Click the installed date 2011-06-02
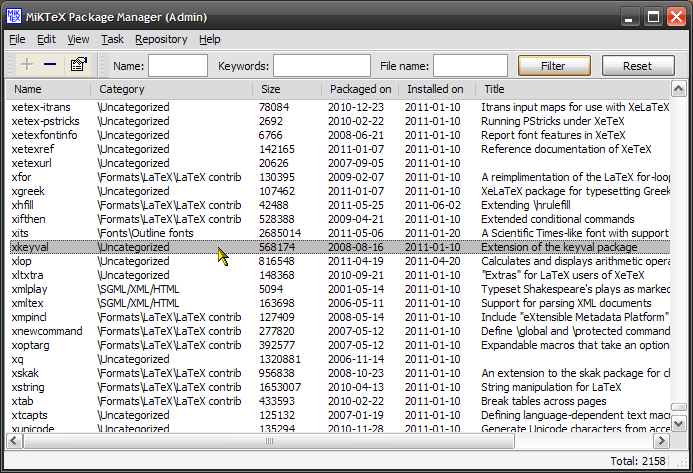Viewport: 693px width, 473px height. (433, 205)
